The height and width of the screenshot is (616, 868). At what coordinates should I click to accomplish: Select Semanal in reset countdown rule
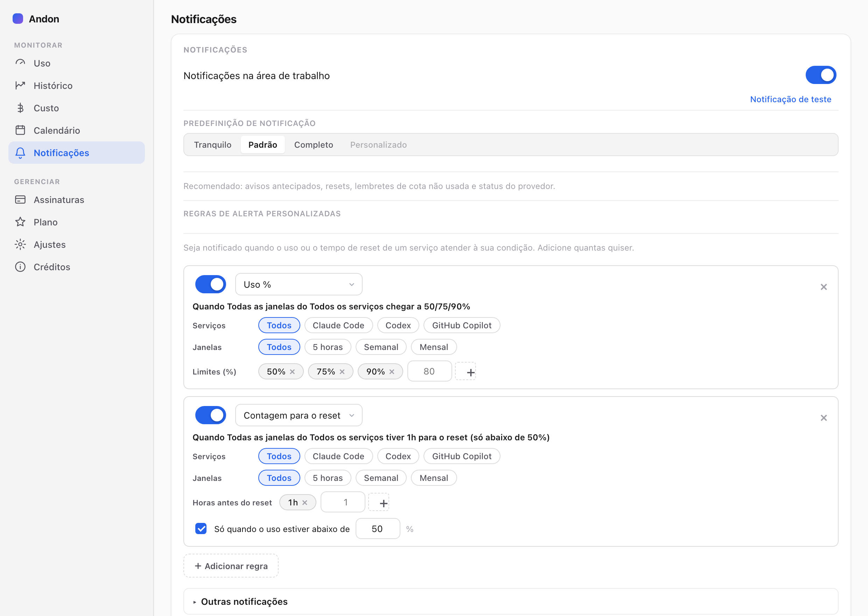point(381,477)
